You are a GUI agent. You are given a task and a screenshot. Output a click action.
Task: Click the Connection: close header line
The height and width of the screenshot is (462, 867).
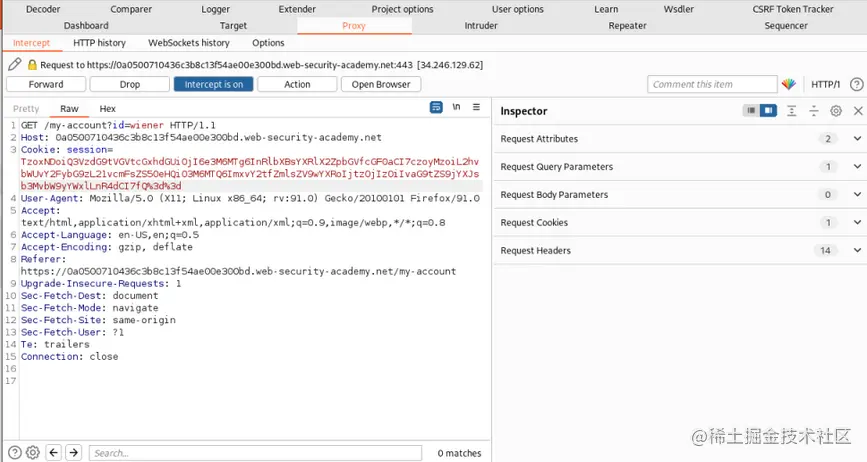click(x=70, y=356)
